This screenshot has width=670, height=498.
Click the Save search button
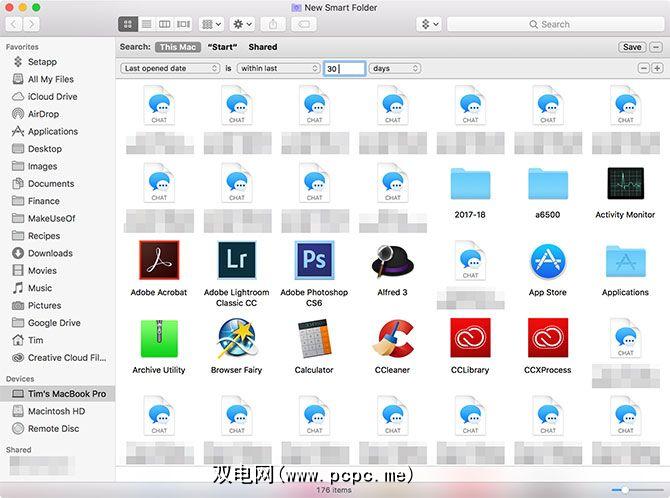(632, 47)
